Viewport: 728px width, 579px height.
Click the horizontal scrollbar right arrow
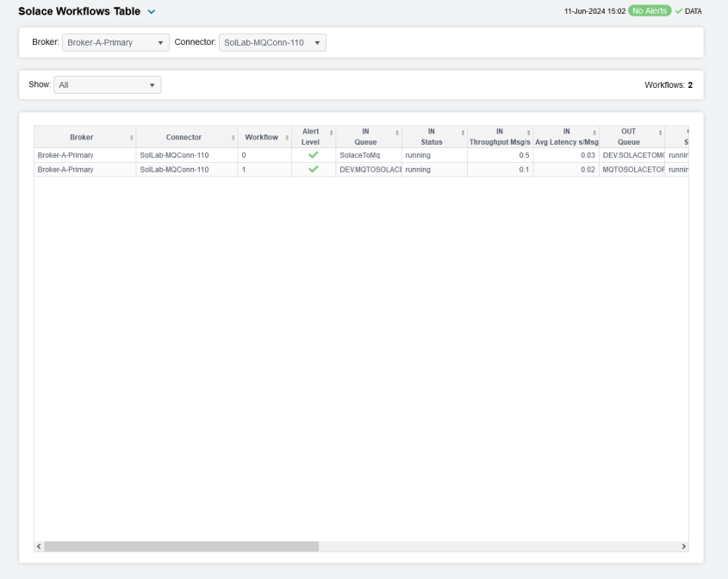684,546
